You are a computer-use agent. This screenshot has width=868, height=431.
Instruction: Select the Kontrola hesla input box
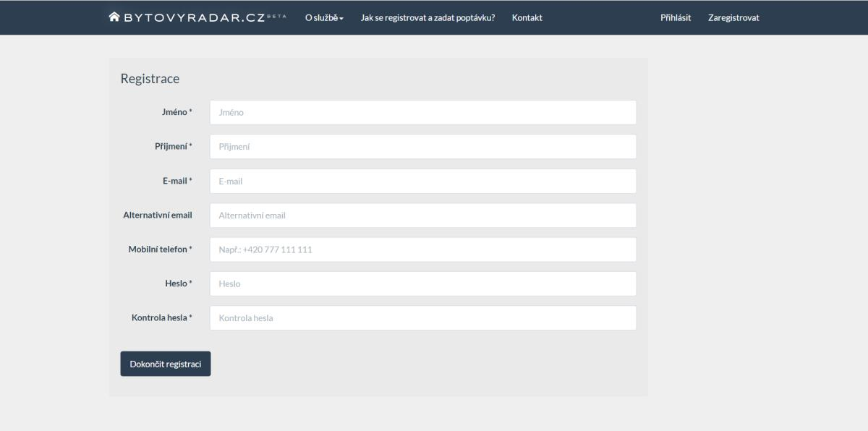coord(422,318)
